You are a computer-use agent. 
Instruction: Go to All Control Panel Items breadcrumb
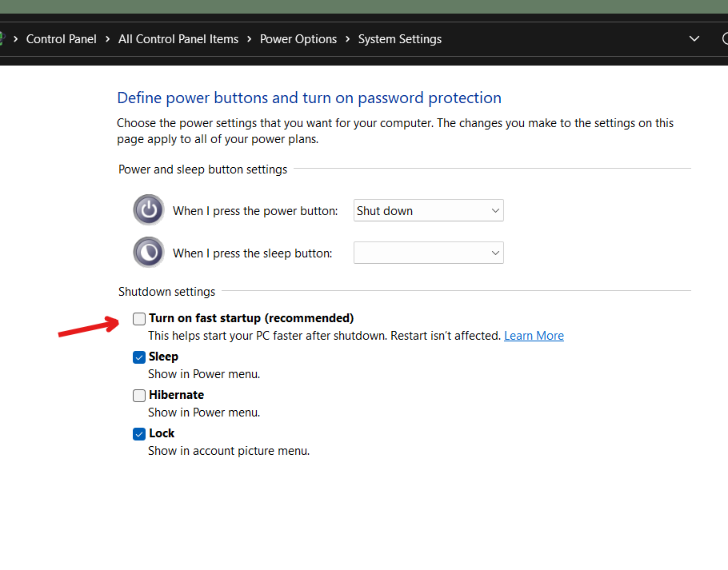178,39
